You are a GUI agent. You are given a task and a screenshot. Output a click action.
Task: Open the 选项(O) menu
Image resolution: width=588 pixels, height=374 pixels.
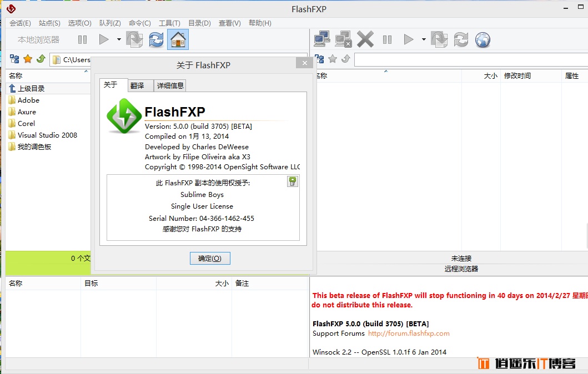pyautogui.click(x=79, y=23)
